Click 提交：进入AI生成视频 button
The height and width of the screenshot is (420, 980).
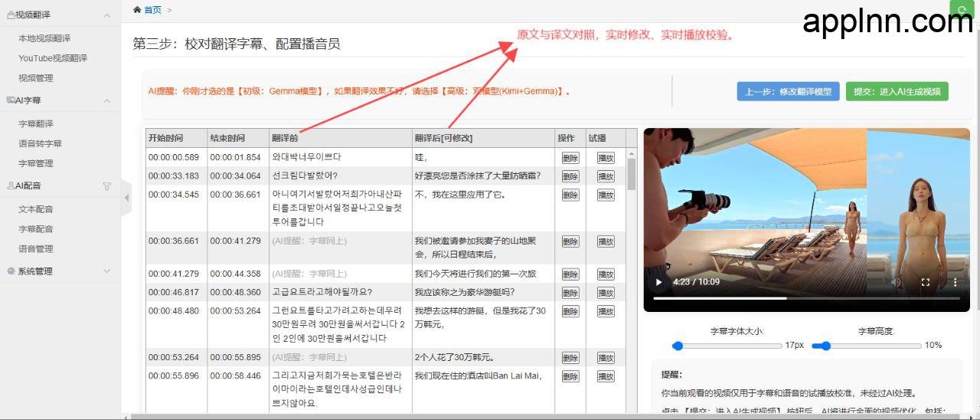(x=897, y=91)
